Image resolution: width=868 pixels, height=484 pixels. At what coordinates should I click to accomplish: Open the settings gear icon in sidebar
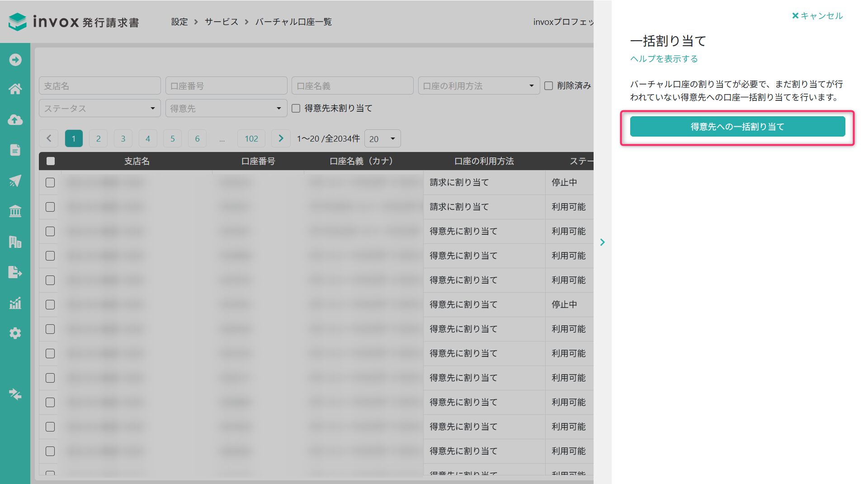(15, 333)
